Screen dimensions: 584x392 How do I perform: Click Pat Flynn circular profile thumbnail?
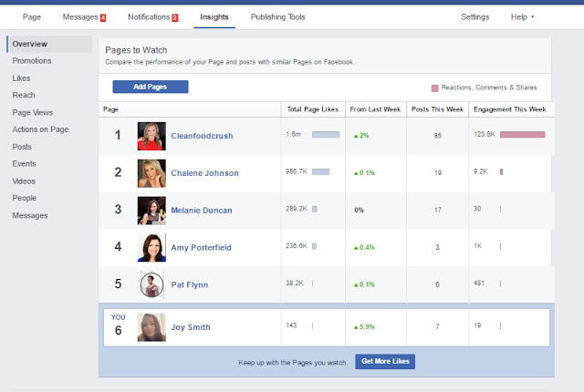coord(151,285)
